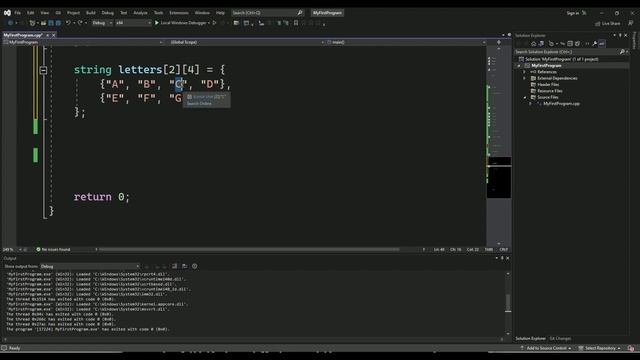Click the Output panel vertical scrollbar
This screenshot has width=640, height=360.
click(x=508, y=303)
